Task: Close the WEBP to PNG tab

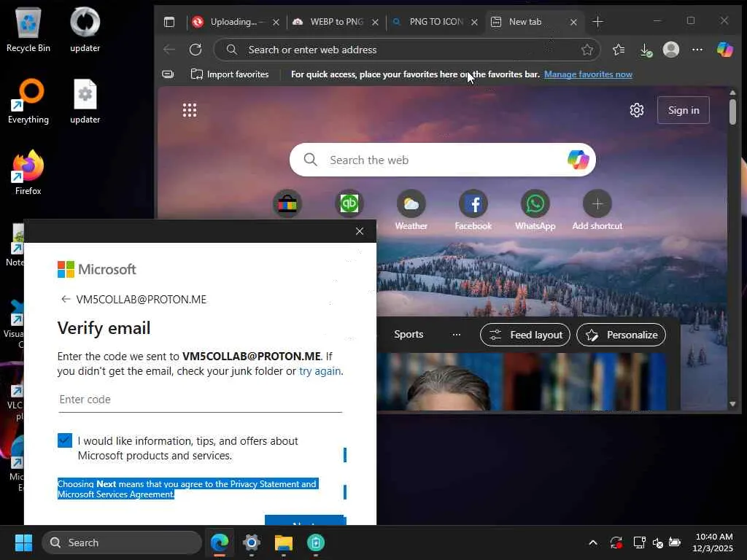Action: 376,23
